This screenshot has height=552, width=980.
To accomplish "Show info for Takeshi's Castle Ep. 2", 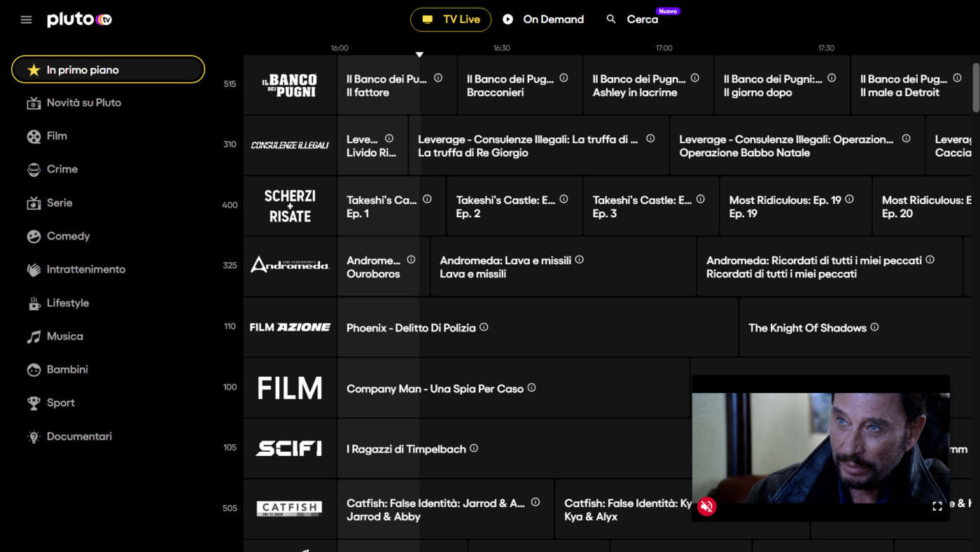I will (563, 198).
